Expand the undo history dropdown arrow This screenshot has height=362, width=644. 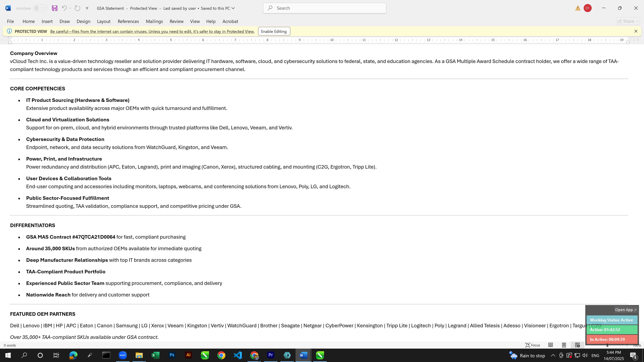70,8
